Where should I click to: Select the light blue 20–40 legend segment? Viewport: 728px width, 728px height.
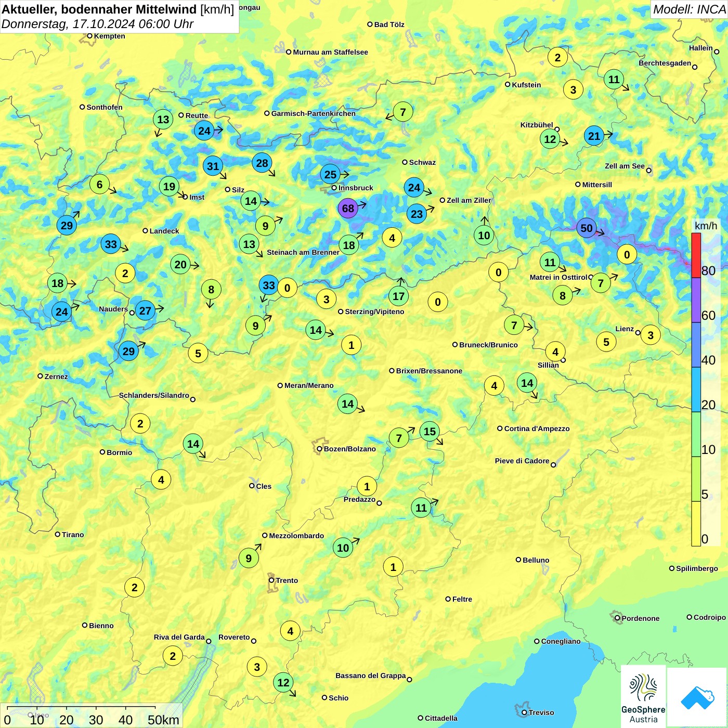tap(696, 389)
